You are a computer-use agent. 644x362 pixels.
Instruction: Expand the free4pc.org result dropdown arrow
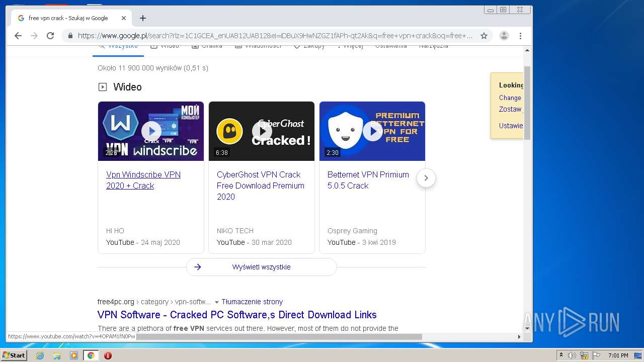click(217, 302)
